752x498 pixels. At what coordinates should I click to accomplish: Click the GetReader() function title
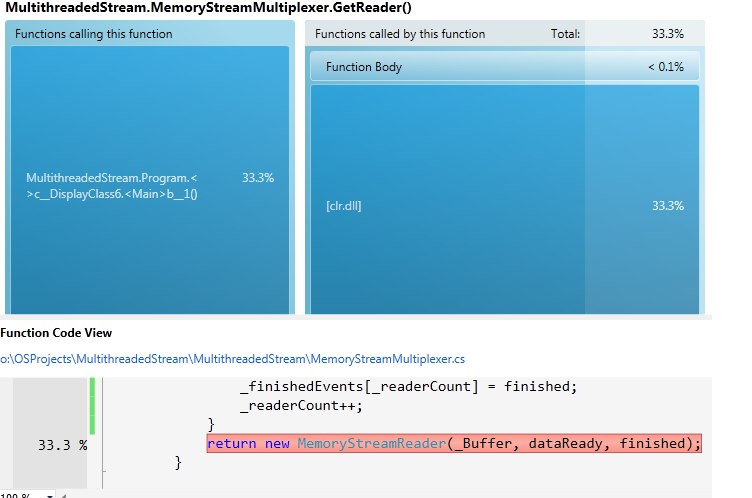click(208, 8)
